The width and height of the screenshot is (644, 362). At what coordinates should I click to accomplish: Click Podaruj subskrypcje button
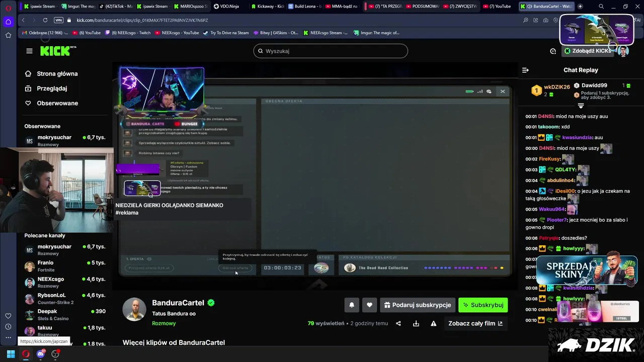click(x=418, y=305)
